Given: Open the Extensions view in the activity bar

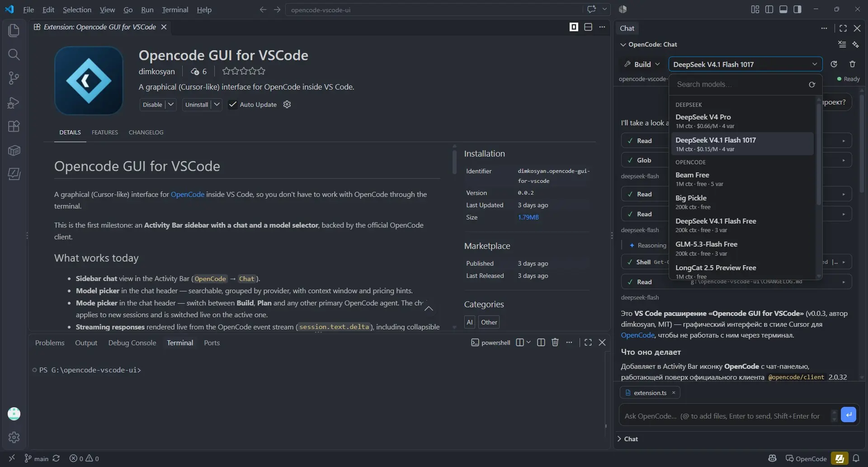Looking at the screenshot, I should (x=14, y=126).
